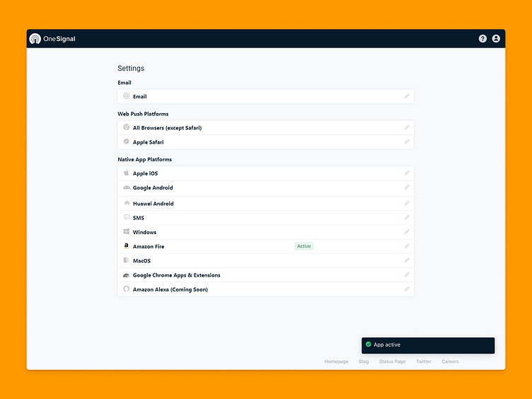Click the pencil edit icon for Email
Image resolution: width=532 pixels, height=399 pixels.
point(407,96)
